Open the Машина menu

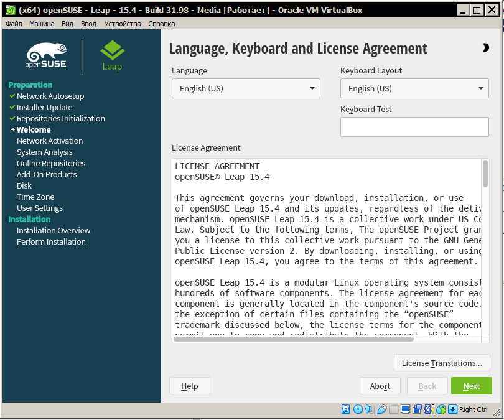click(42, 24)
